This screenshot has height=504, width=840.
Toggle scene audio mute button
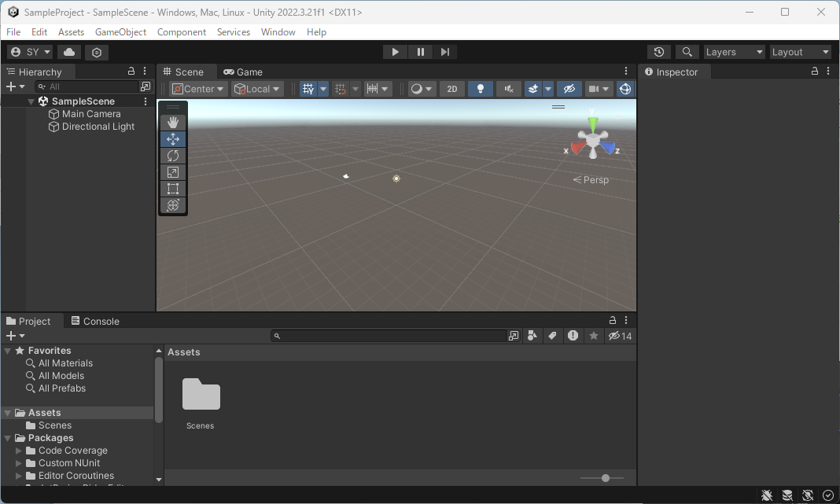tap(509, 89)
